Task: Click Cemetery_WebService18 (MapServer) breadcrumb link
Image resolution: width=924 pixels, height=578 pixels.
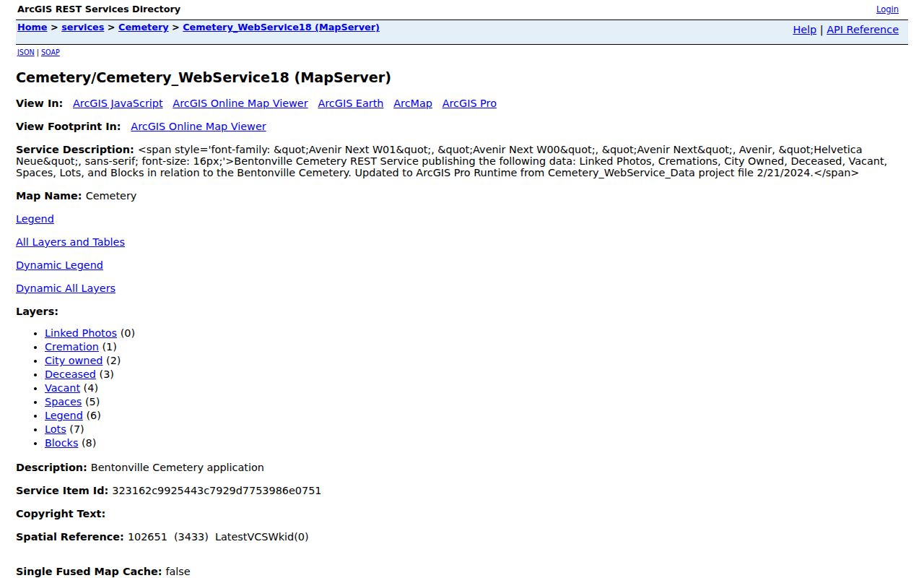Action: coord(281,27)
